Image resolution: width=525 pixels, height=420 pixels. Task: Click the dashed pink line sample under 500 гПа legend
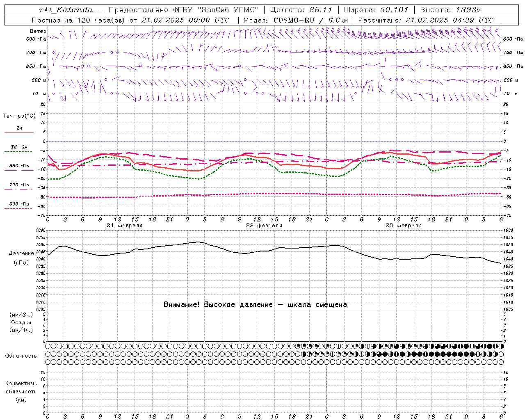click(x=18, y=208)
